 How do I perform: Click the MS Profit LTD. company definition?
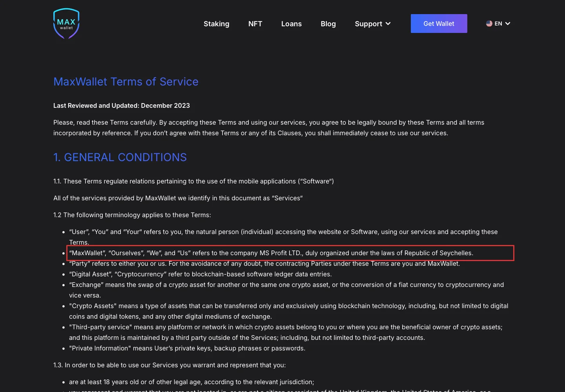point(271,253)
